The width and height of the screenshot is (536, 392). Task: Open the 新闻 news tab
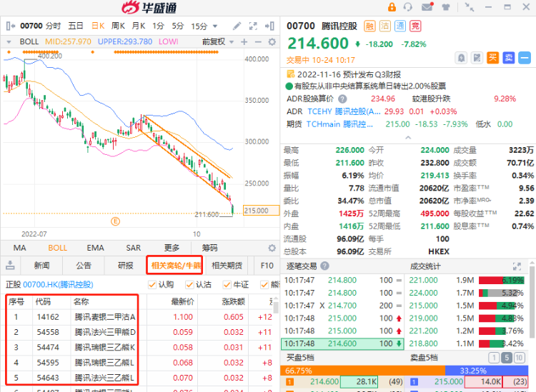click(x=41, y=266)
